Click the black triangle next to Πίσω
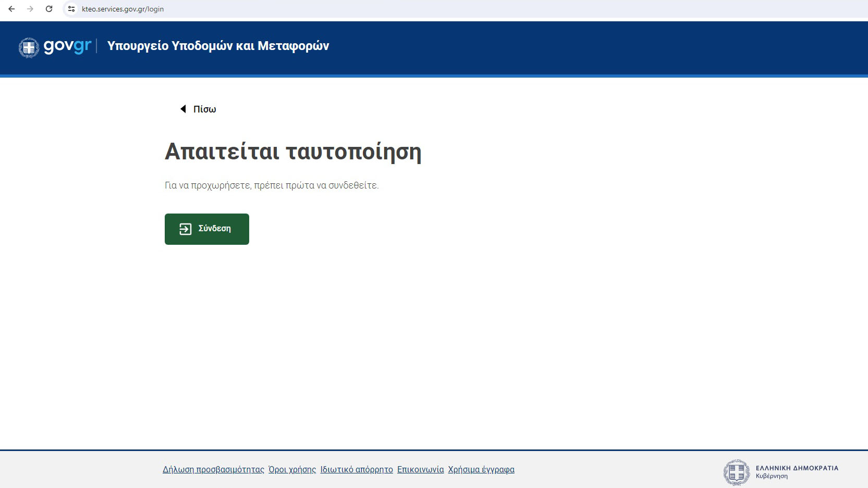Viewport: 868px width, 488px height. point(183,109)
